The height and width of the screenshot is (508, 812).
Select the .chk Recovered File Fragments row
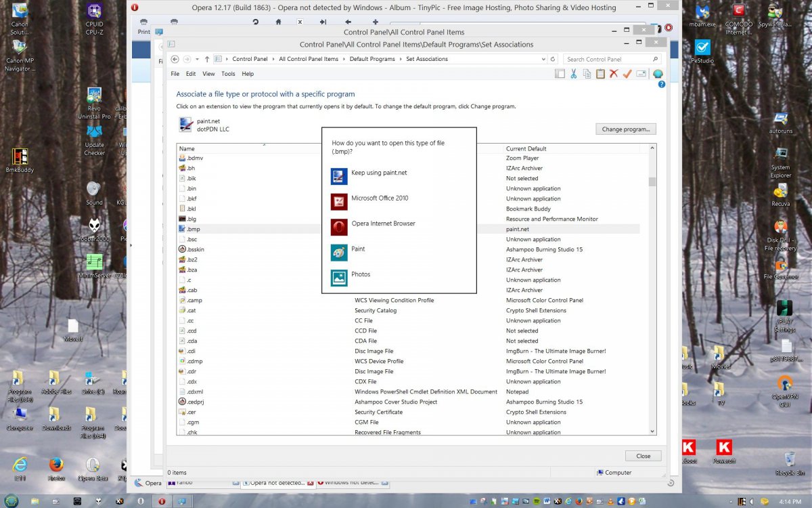coord(408,432)
